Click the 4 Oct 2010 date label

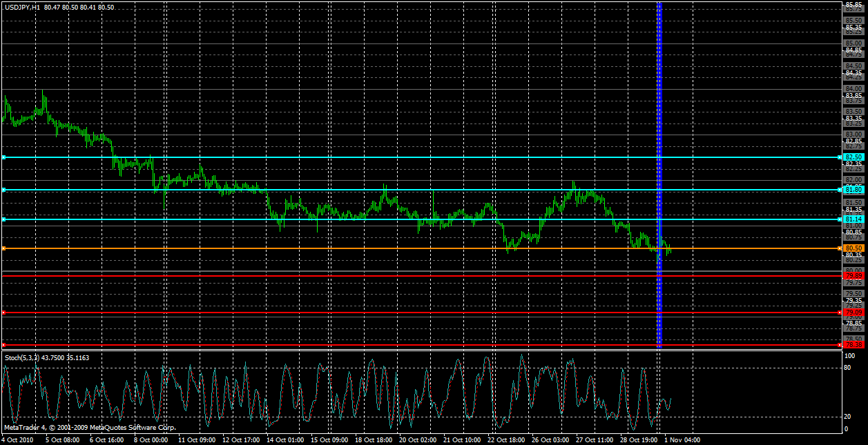tap(17, 439)
